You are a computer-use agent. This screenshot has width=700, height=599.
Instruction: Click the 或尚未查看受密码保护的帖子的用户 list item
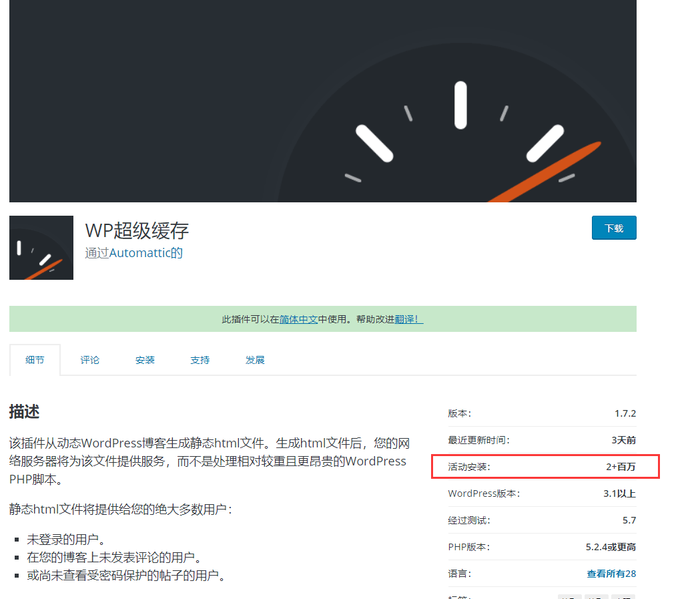point(127,576)
